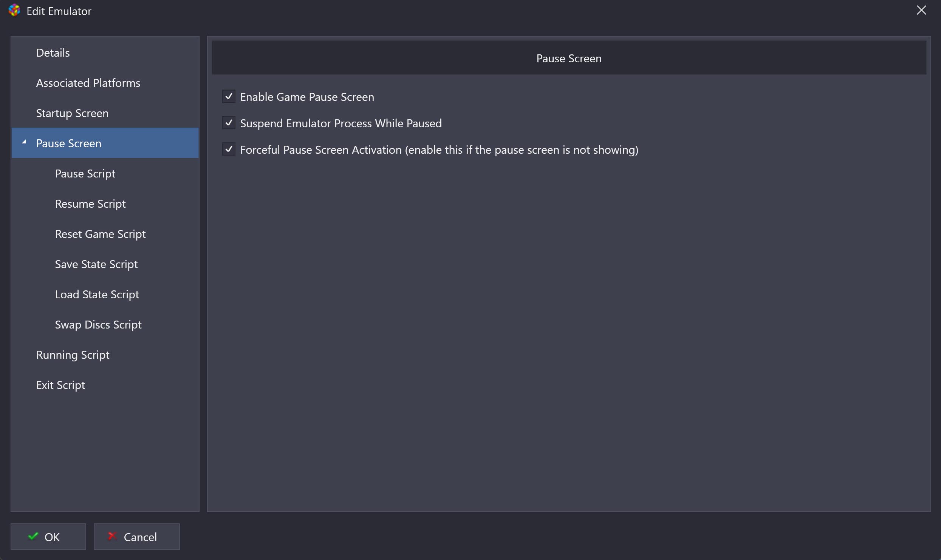Click the LaunchBox logo icon in title bar
Screen dimensions: 941x560
coord(14,11)
